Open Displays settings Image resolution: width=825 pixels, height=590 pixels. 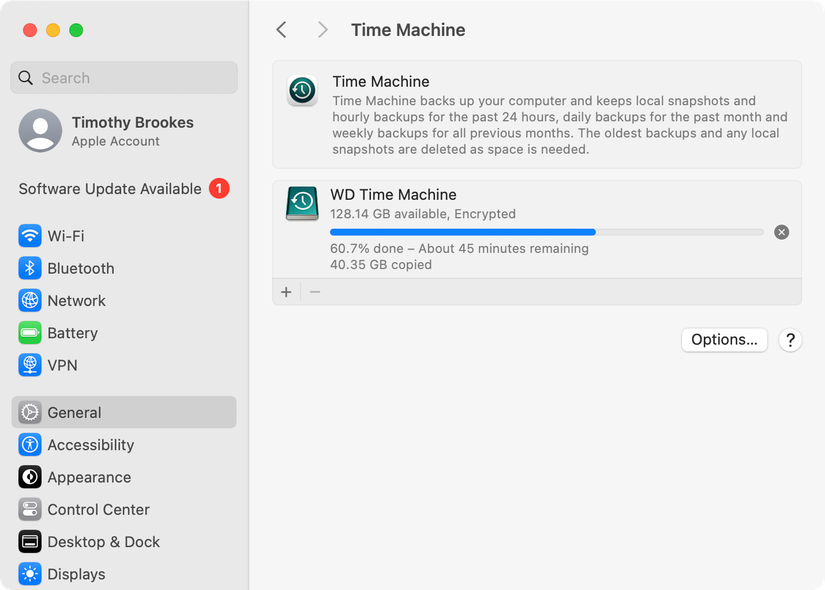[75, 574]
